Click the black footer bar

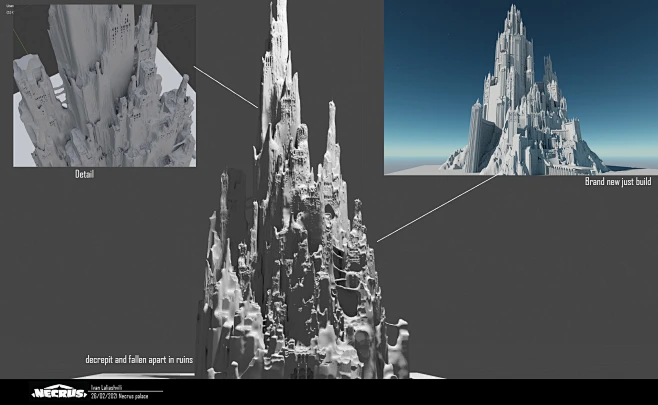click(400, 392)
